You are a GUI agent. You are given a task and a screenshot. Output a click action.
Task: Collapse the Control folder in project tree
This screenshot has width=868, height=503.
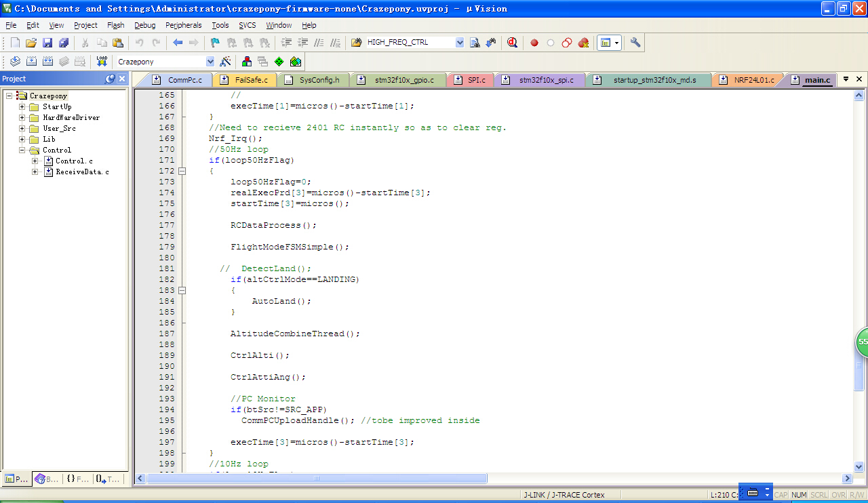coord(22,150)
